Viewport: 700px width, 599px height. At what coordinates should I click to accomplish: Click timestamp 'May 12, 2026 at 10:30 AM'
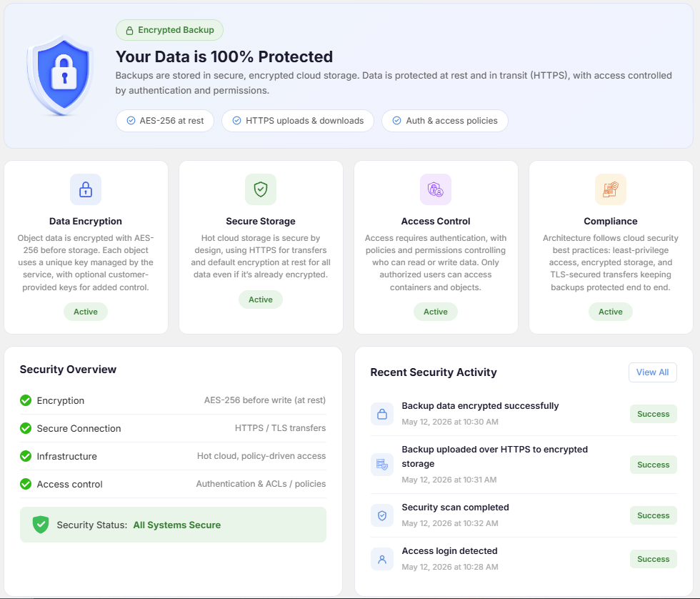(450, 422)
